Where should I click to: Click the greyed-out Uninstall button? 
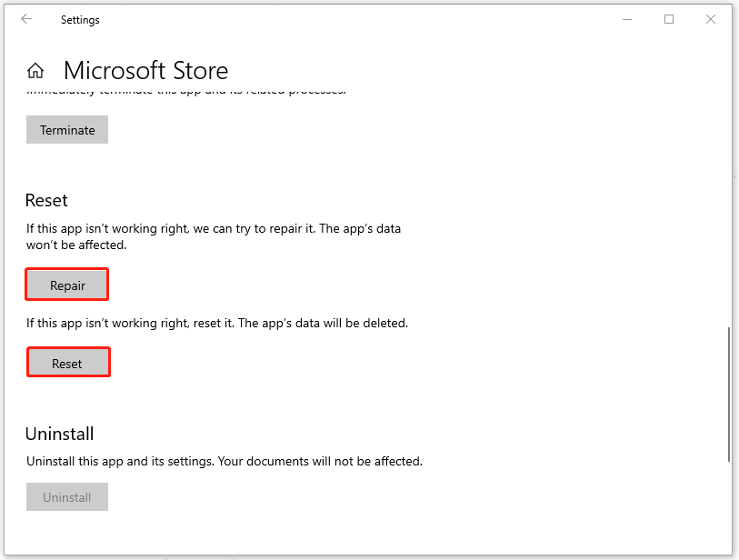coord(67,497)
